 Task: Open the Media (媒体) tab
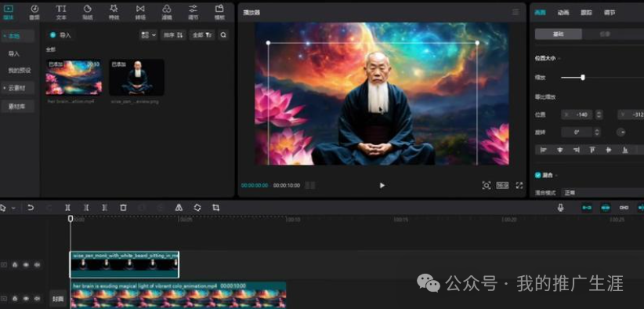[x=8, y=12]
